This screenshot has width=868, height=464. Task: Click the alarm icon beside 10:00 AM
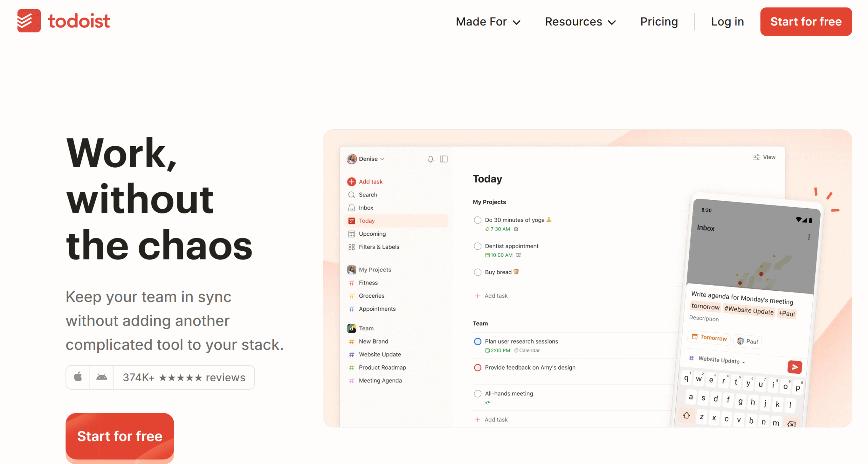point(518,255)
